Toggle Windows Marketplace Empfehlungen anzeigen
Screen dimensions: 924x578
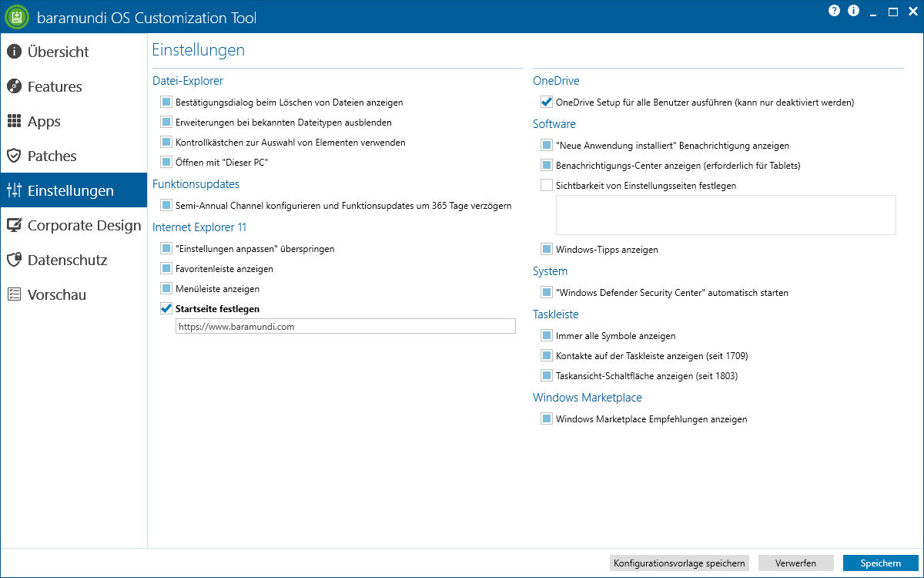coord(547,418)
